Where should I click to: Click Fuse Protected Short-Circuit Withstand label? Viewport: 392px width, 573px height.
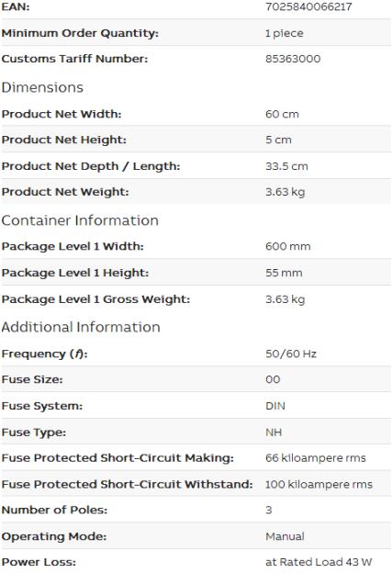click(127, 485)
